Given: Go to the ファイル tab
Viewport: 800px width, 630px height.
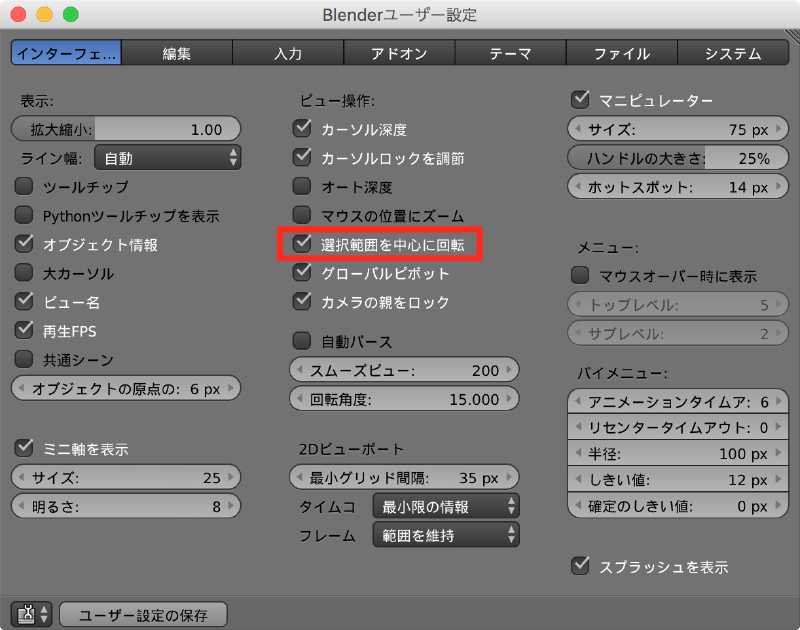Looking at the screenshot, I should (x=621, y=53).
